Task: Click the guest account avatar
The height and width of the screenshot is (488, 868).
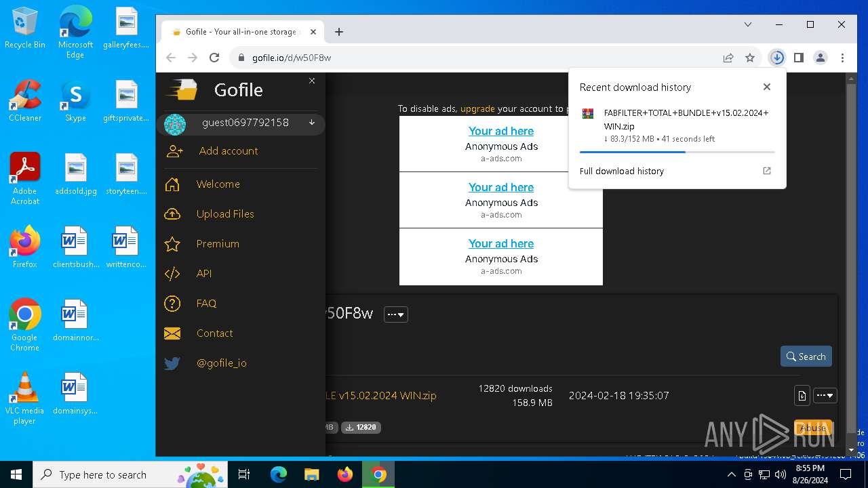Action: click(x=175, y=124)
